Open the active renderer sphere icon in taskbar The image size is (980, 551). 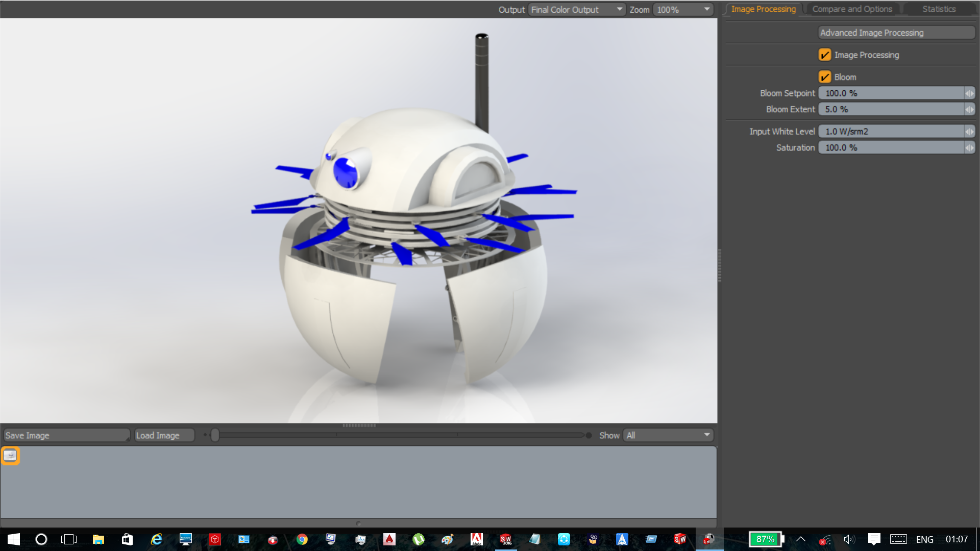[x=709, y=539]
